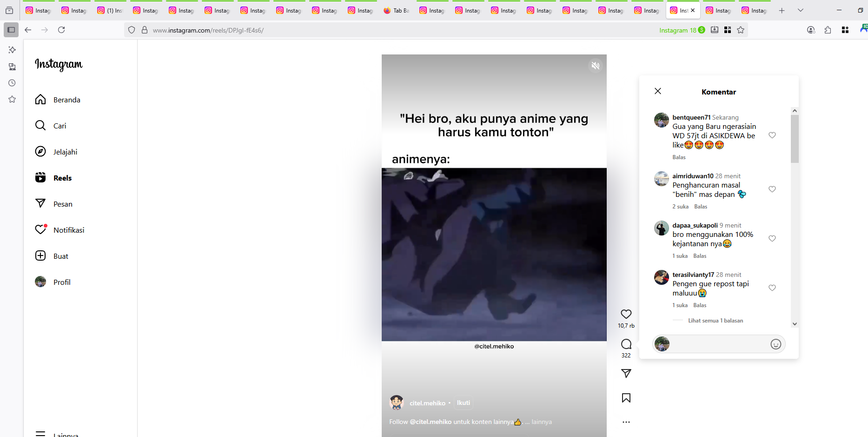Screen dimensions: 868x437
Task: Click the add comment input field
Action: pyautogui.click(x=719, y=344)
